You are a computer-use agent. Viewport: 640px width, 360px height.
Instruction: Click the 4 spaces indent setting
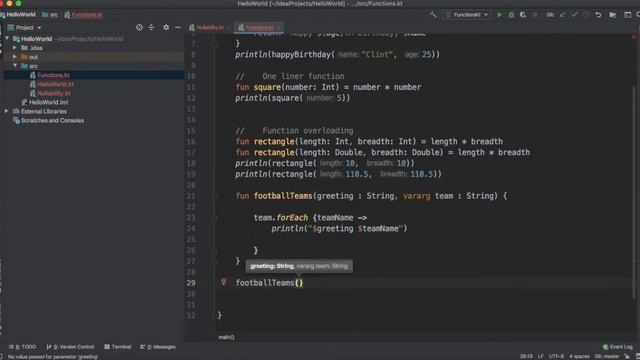tap(579, 356)
